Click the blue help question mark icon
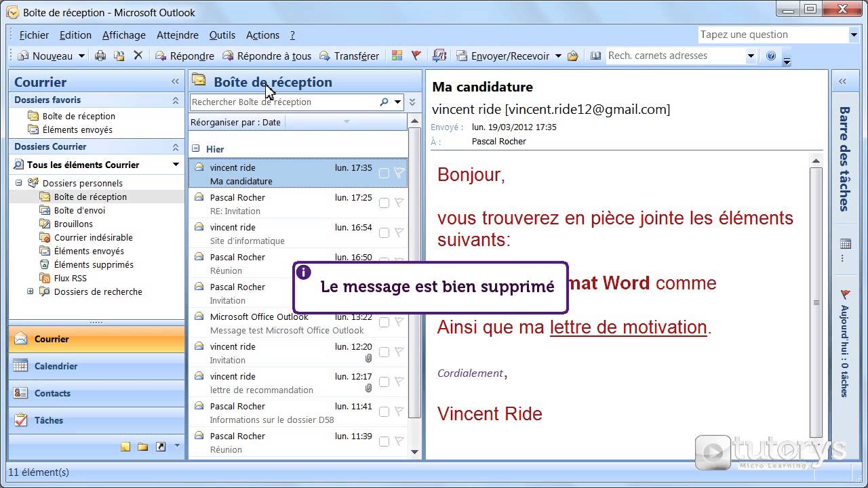 click(771, 56)
